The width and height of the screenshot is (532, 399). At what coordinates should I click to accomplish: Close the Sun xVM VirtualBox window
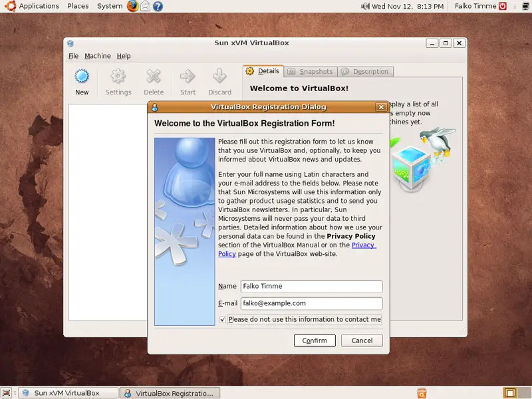coord(459,43)
